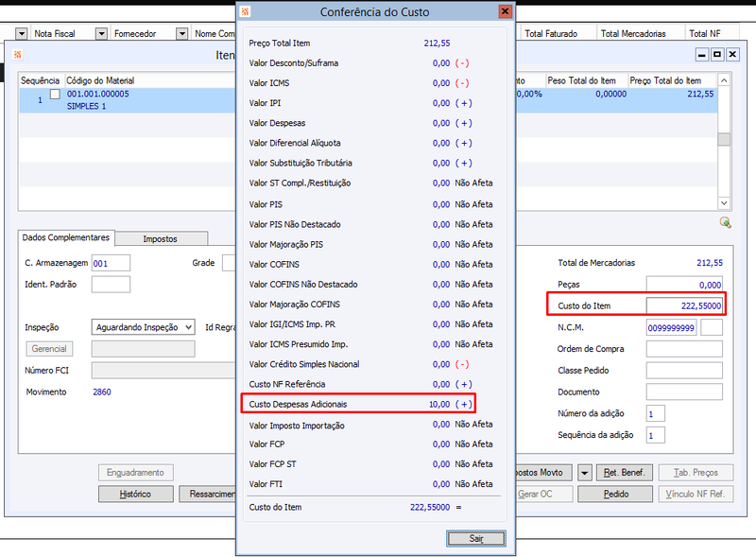Click the magnifier search icon below the item list
This screenshot has height=557, width=756.
[725, 222]
